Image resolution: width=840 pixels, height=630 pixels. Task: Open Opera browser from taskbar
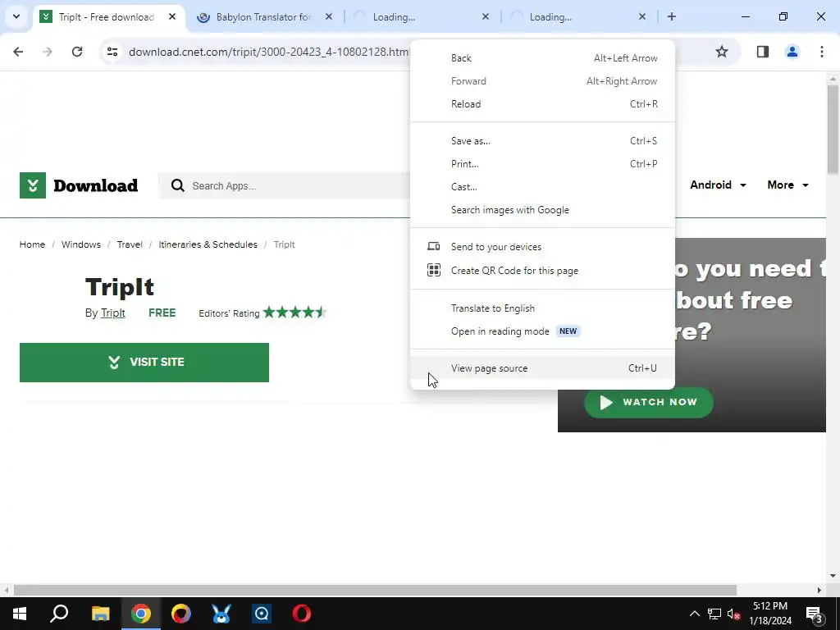click(x=302, y=614)
